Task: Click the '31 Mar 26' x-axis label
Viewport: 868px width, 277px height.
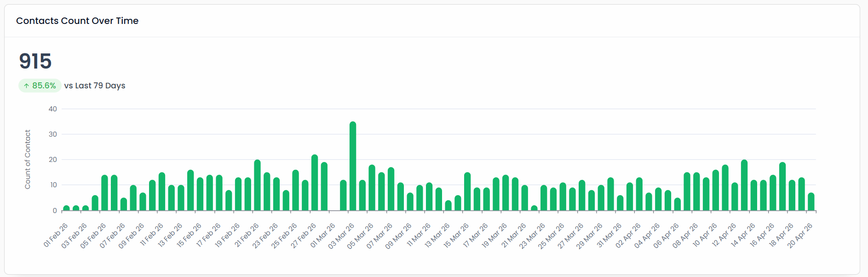Action: click(609, 235)
